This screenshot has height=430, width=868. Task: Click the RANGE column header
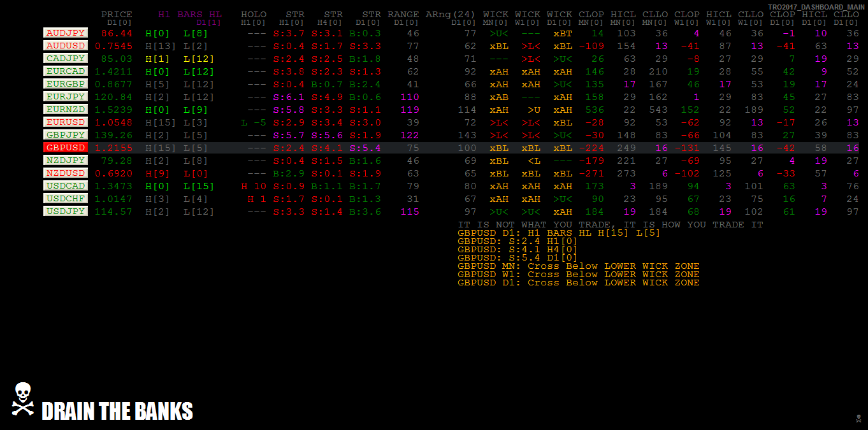point(403,14)
